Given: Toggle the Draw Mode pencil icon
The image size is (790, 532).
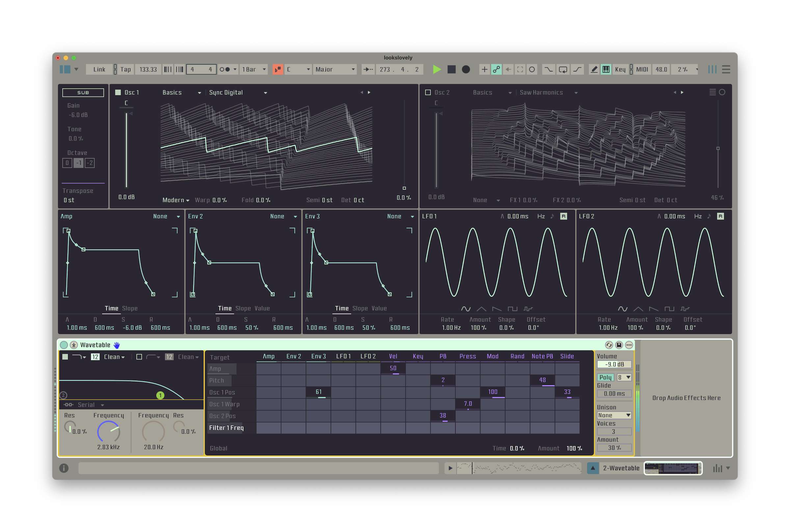Looking at the screenshot, I should [x=594, y=69].
